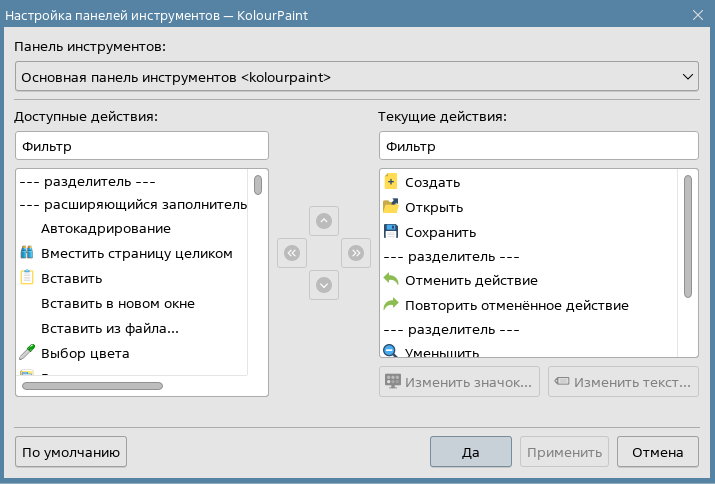Select the Уменьшить magnifier icon
This screenshot has height=484, width=715.
point(391,351)
